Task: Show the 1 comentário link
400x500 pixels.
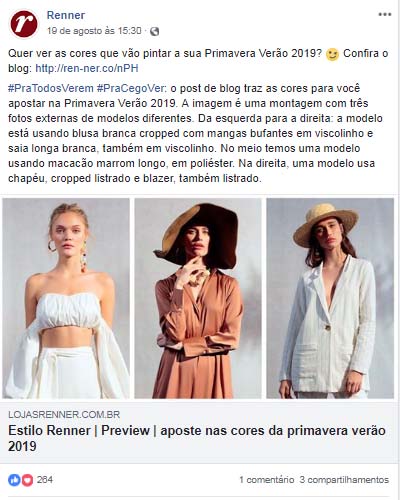Action: tap(267, 480)
